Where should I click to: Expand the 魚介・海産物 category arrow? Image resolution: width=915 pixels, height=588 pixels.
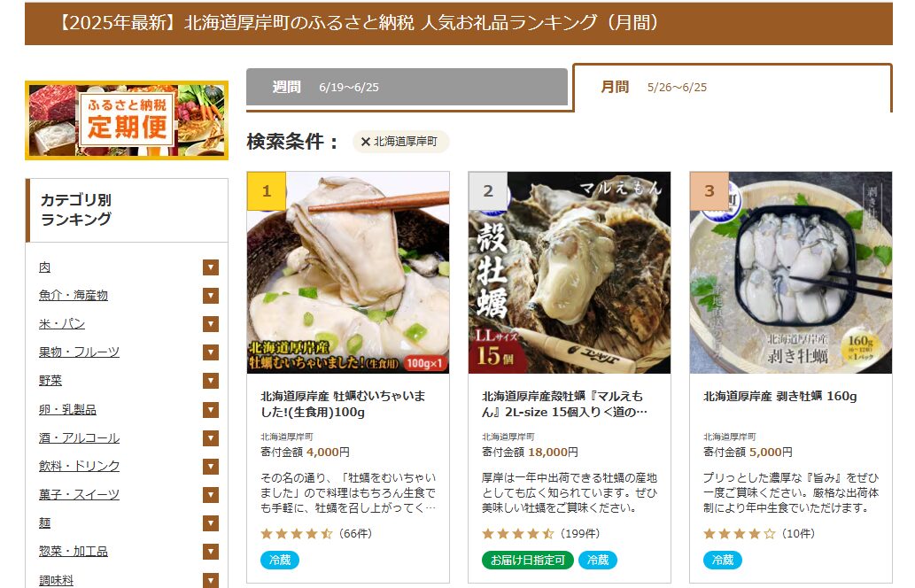pyautogui.click(x=211, y=296)
